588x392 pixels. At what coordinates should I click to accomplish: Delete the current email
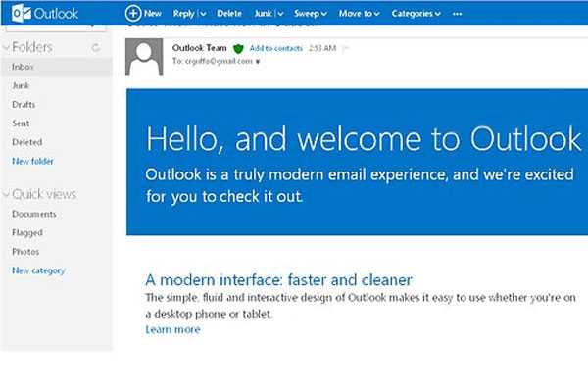tap(229, 14)
